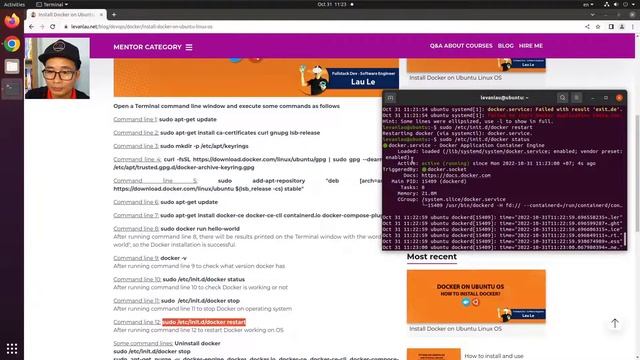Screen dimensions: 640x360
Task: Switch to Terminal in the dock
Action: point(12,89)
